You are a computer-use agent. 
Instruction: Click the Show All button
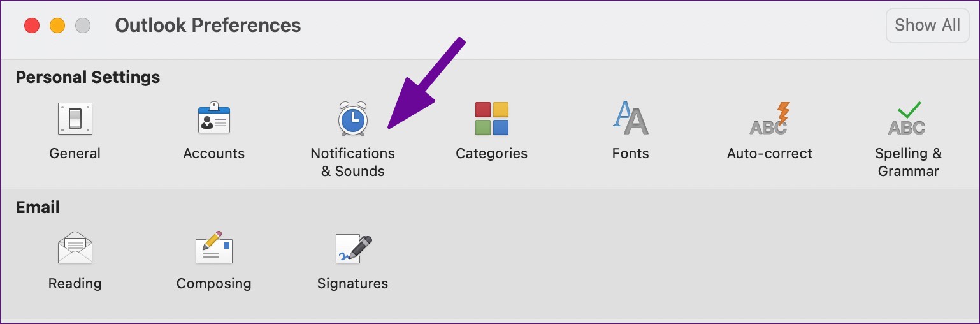point(927,26)
